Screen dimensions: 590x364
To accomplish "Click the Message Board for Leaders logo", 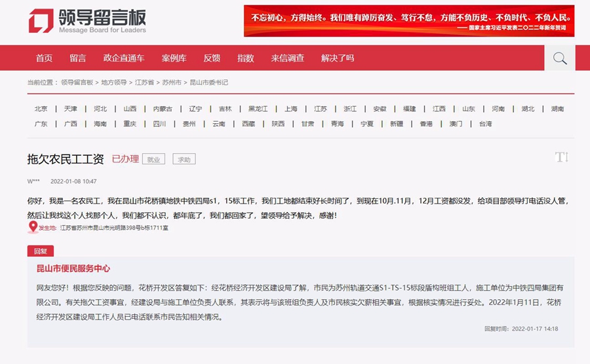I will (87, 21).
